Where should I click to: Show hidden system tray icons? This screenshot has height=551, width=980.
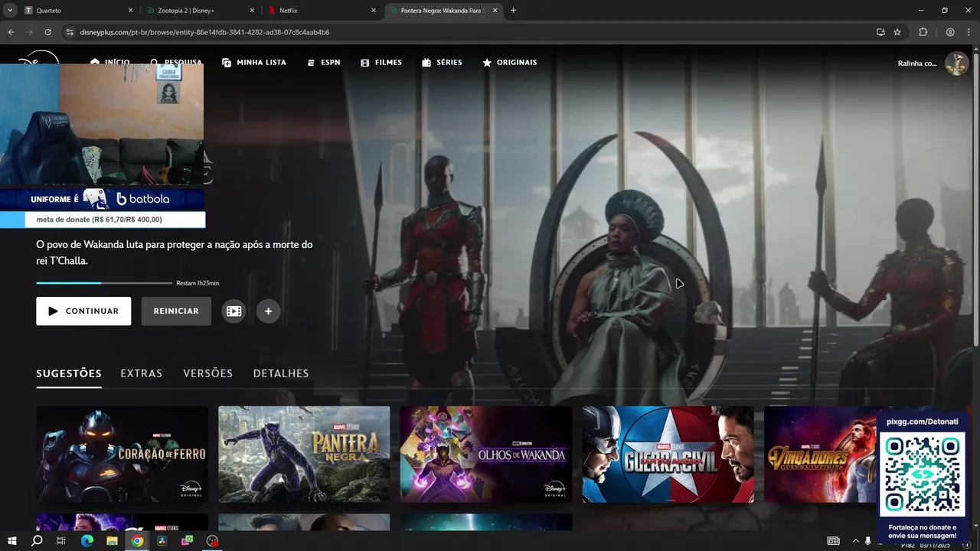coord(856,541)
